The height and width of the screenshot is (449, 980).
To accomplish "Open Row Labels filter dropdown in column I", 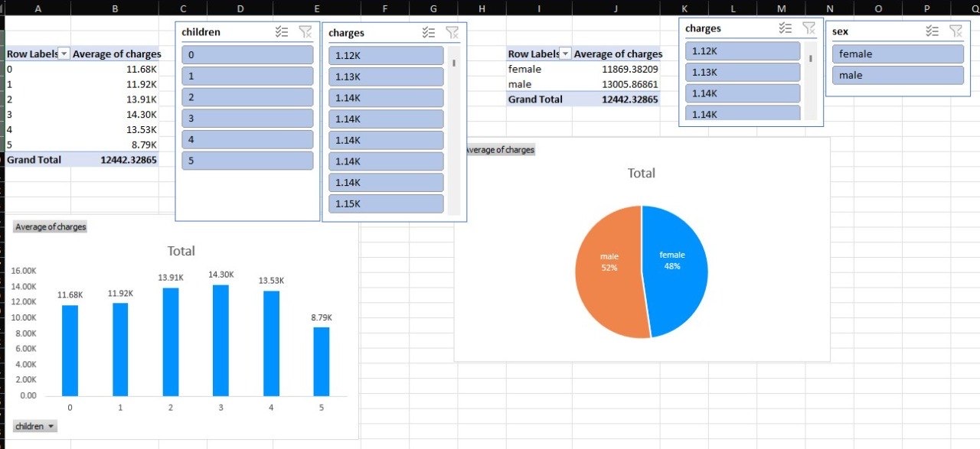I will (565, 54).
